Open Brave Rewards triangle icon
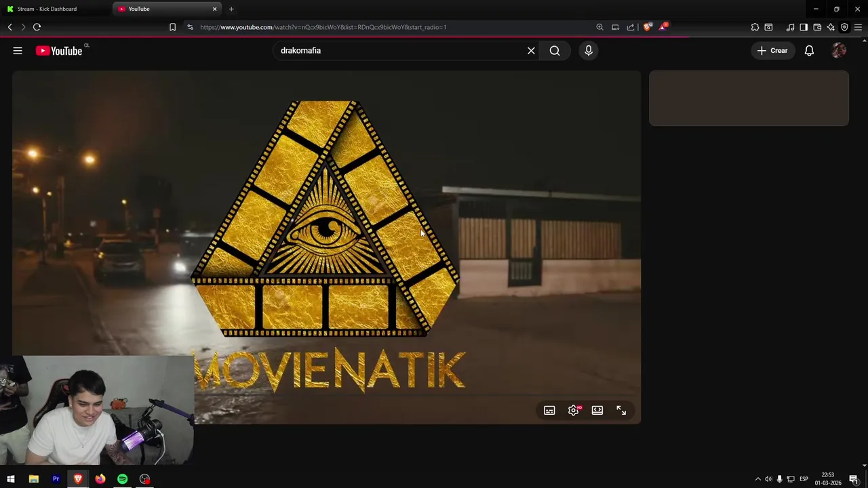 click(x=663, y=27)
